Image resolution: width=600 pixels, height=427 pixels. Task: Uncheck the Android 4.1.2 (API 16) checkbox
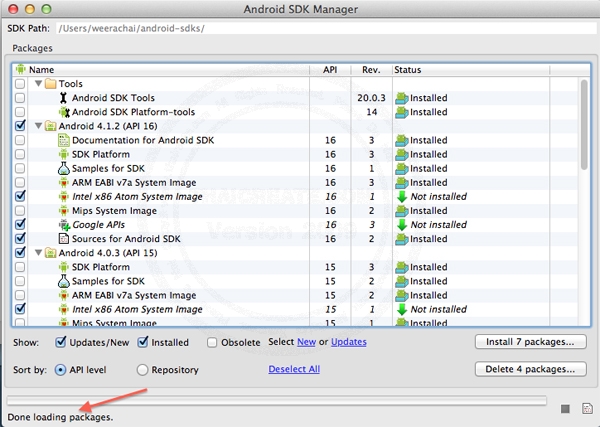tap(20, 125)
